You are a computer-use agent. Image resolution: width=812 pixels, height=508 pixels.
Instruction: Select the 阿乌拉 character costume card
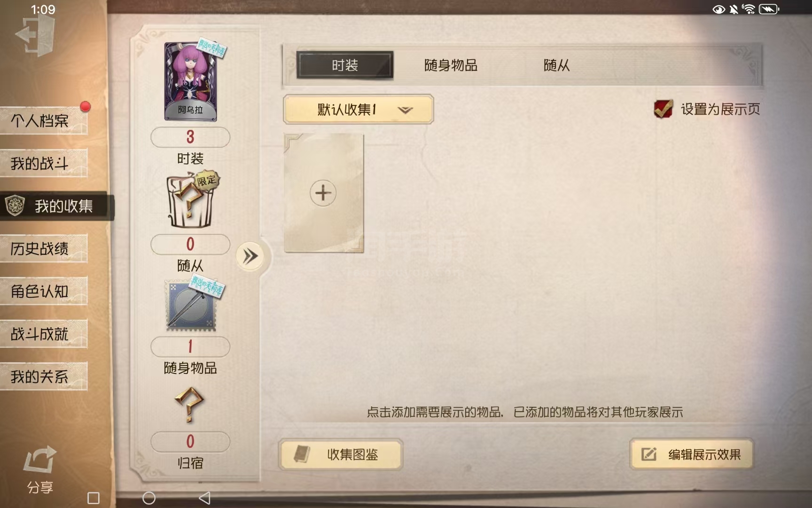(x=191, y=82)
